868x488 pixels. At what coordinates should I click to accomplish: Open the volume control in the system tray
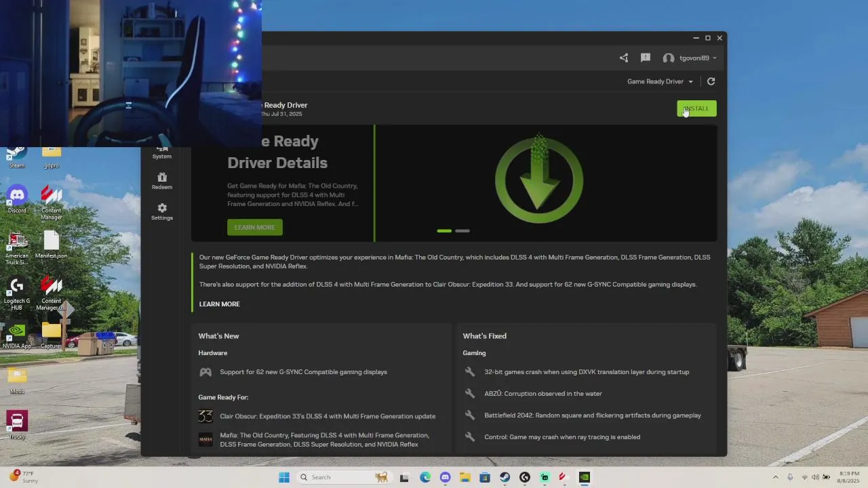click(815, 477)
